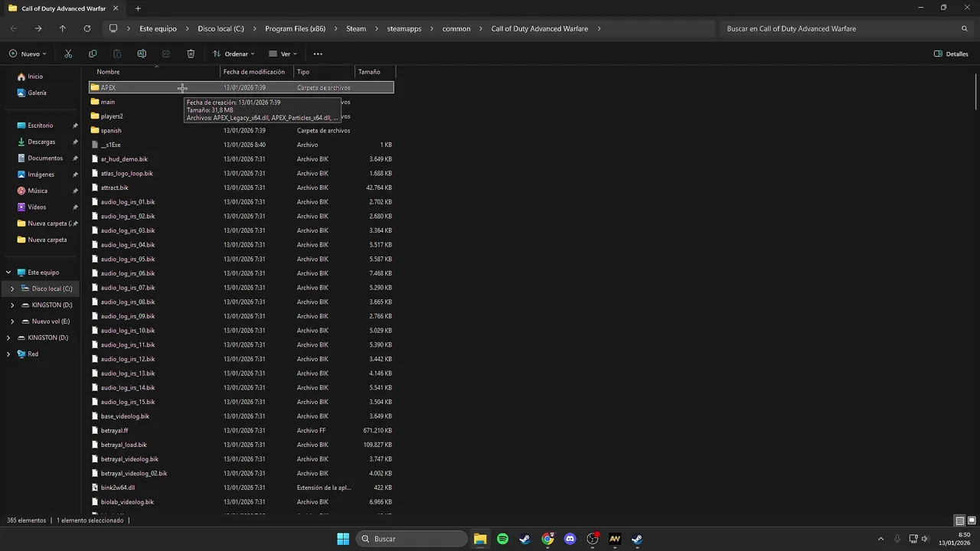Open Advanced Warfare AW taskbar icon

coord(615,539)
